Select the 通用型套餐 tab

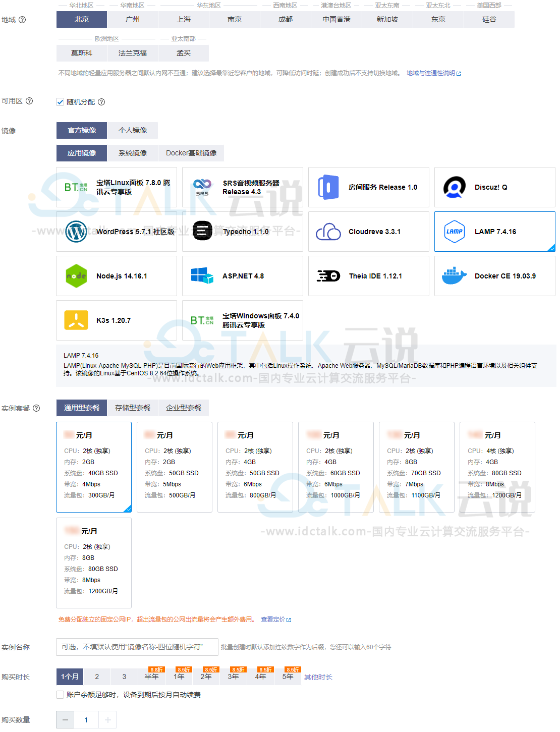point(82,408)
